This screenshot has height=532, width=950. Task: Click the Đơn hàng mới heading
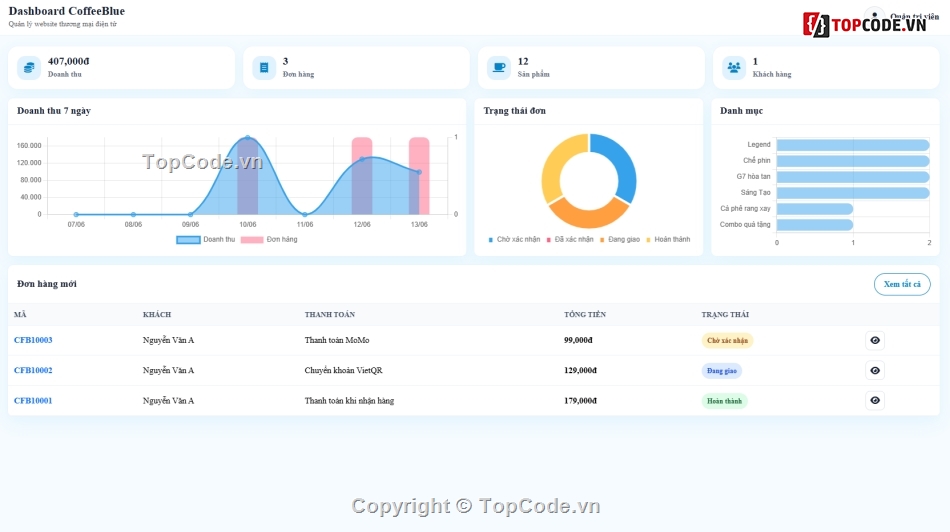point(47,284)
